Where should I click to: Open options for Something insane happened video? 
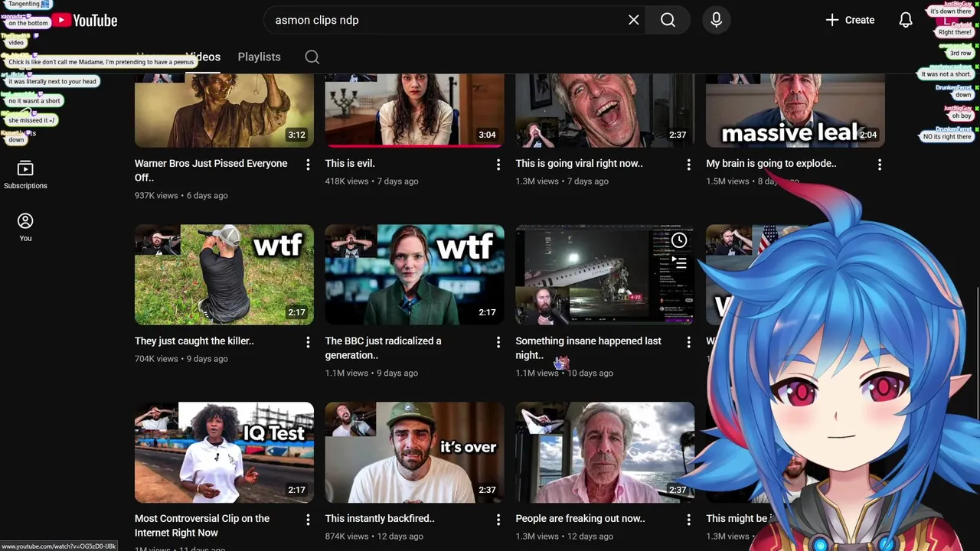(688, 342)
